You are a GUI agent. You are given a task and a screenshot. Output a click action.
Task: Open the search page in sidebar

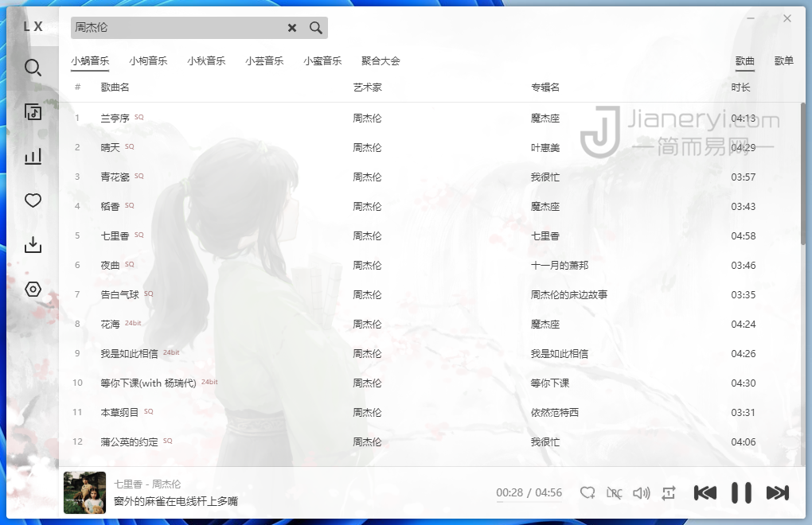pyautogui.click(x=33, y=68)
